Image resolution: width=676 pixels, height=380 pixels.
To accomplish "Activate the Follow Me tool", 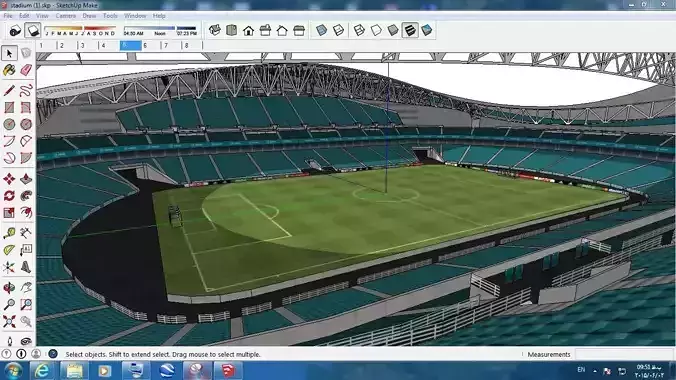I will tap(26, 195).
